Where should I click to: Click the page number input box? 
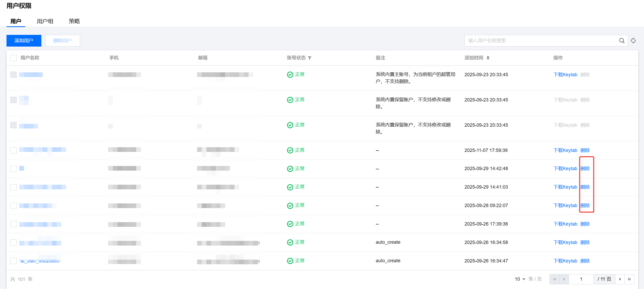(581, 279)
